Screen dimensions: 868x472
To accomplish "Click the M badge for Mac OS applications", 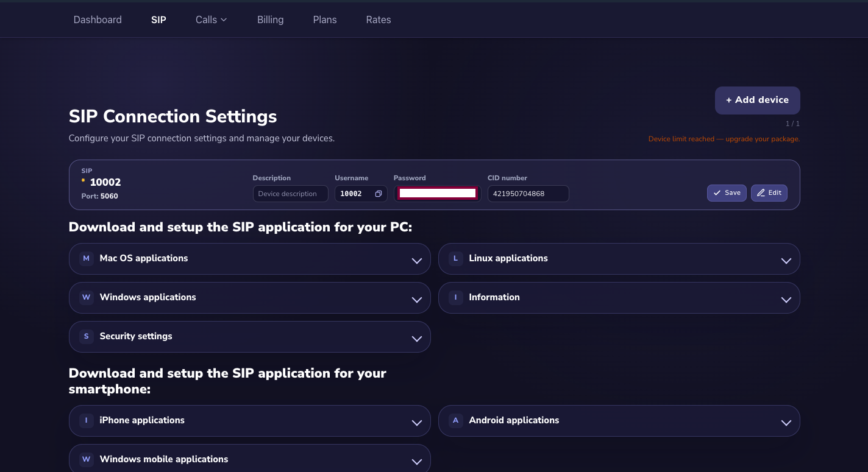I will 87,259.
